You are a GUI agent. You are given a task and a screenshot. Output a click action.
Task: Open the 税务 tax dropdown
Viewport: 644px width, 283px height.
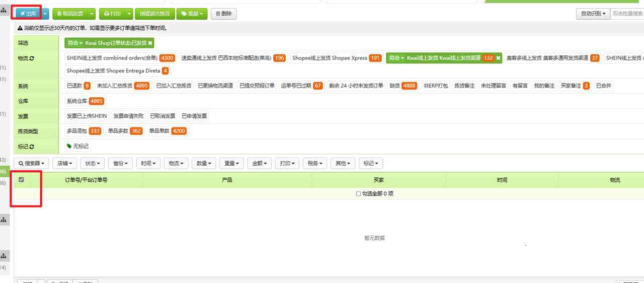315,164
